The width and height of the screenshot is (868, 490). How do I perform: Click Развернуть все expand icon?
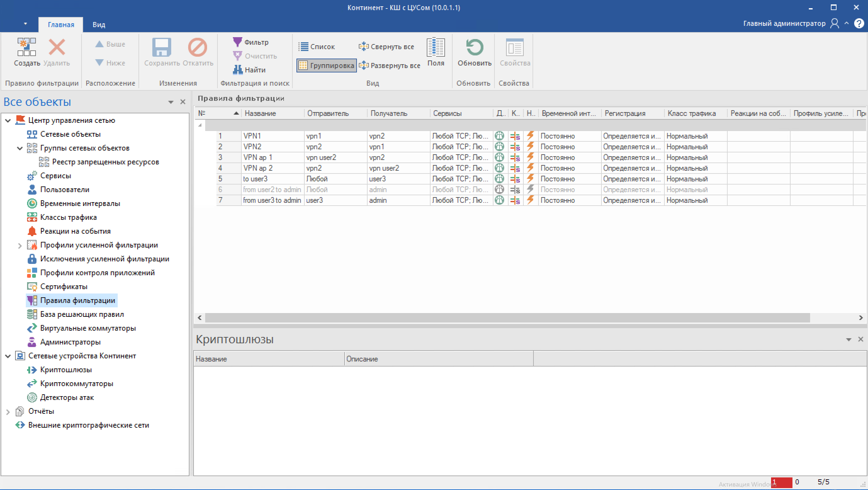(363, 66)
